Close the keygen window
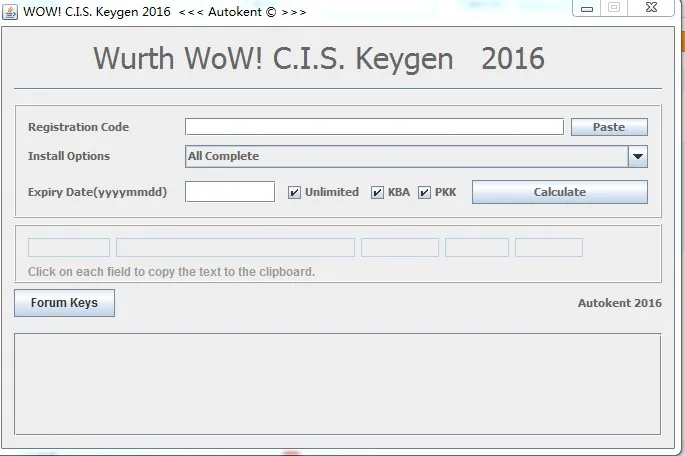The height and width of the screenshot is (456, 685). coord(651,8)
